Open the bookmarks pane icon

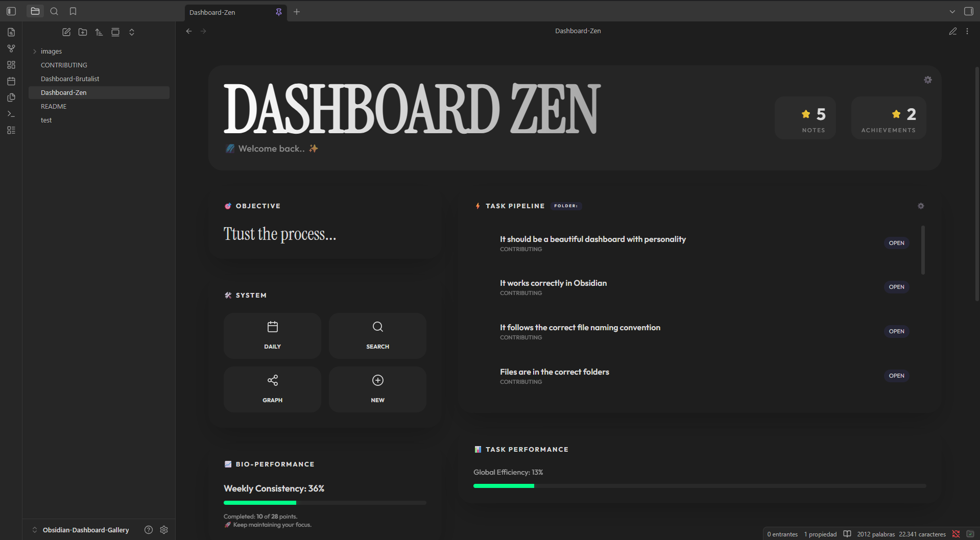(x=73, y=11)
